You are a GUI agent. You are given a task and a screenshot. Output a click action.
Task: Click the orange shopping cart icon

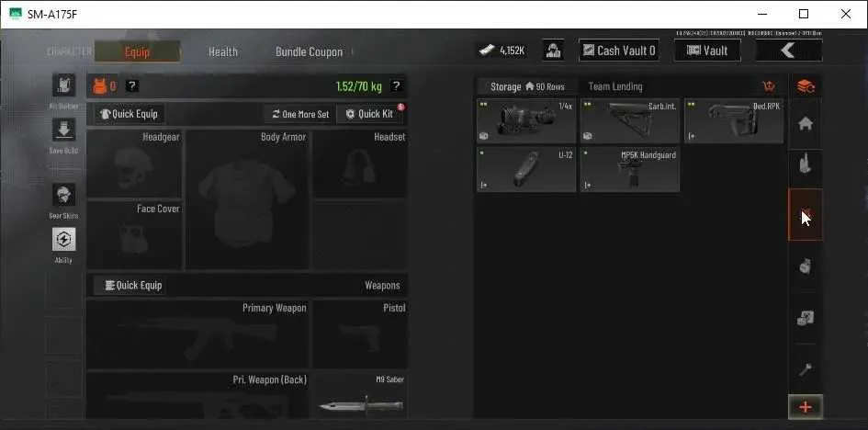pos(769,86)
